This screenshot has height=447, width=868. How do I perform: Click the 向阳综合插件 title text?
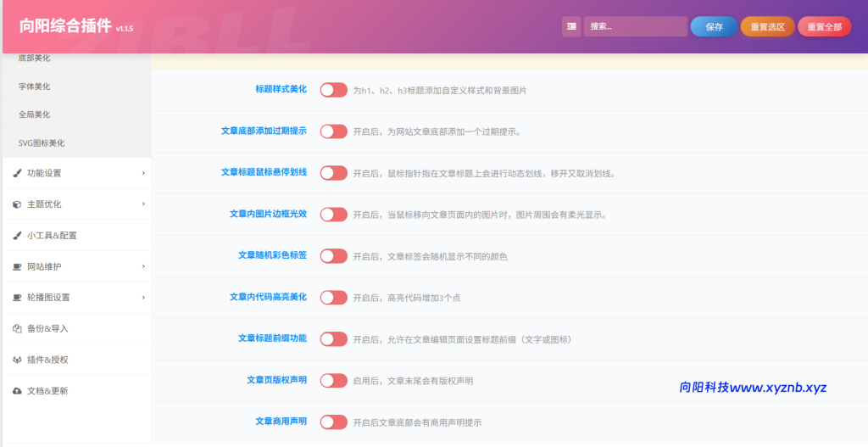tap(65, 25)
